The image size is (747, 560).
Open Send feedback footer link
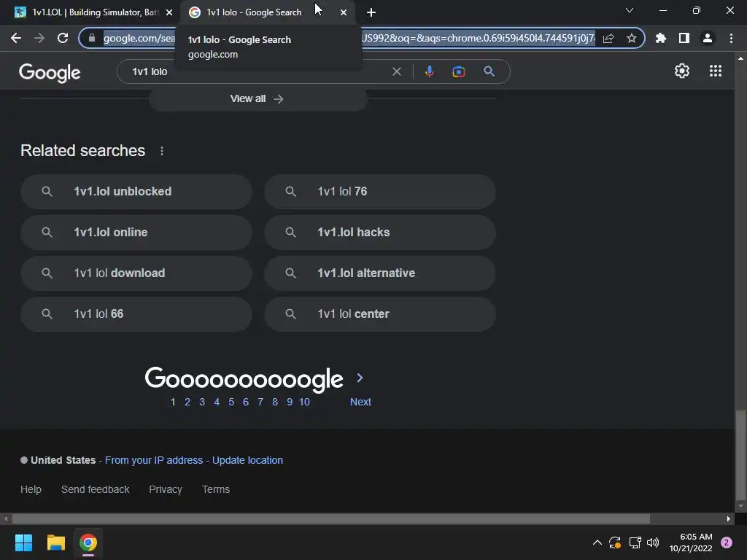pos(96,489)
